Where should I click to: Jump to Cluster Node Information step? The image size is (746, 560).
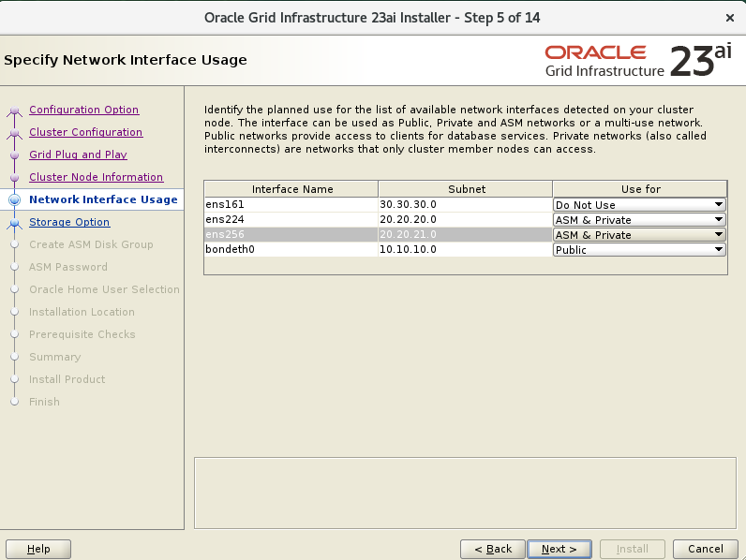coord(97,177)
